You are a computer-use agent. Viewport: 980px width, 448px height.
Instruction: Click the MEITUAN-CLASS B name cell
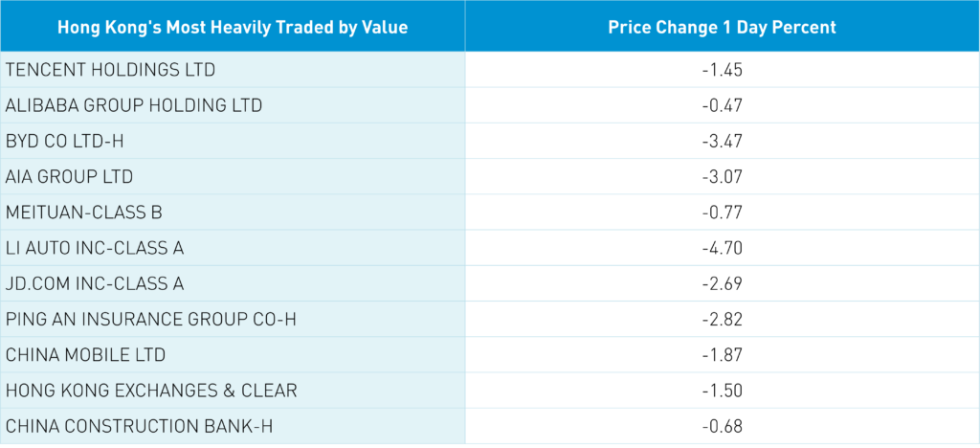(84, 213)
